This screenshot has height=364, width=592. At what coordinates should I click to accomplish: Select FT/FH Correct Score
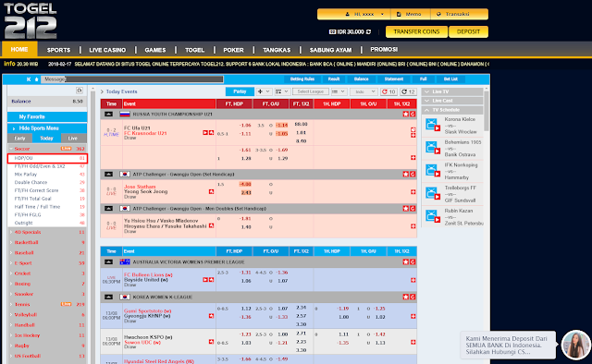[x=47, y=190]
